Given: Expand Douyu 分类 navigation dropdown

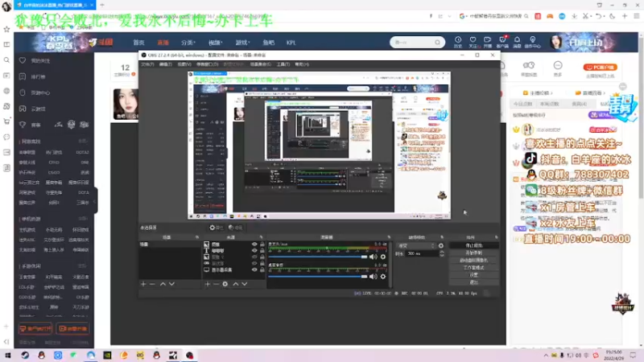Looking at the screenshot, I should coord(188,43).
